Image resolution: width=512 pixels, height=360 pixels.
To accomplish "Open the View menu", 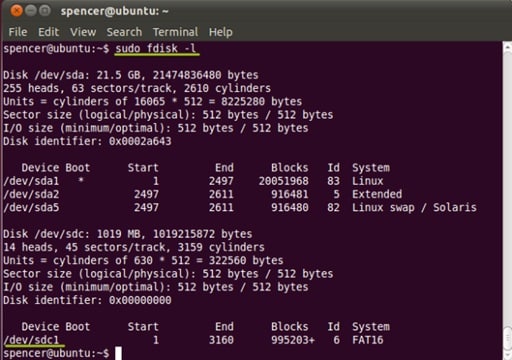I will 83,32.
